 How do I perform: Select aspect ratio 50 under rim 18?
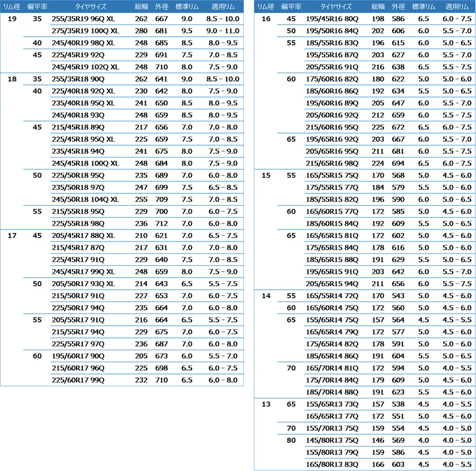(37, 175)
